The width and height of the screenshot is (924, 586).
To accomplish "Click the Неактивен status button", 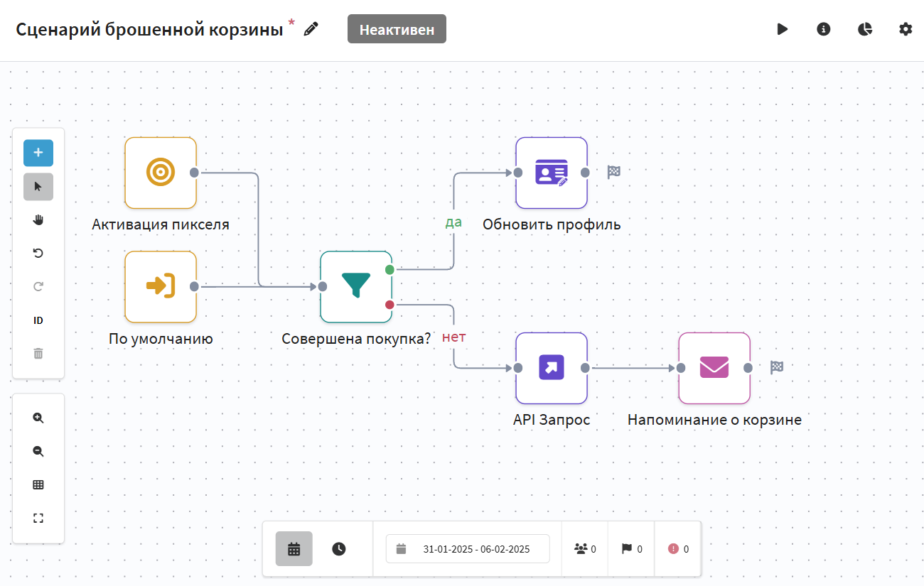I will point(397,29).
